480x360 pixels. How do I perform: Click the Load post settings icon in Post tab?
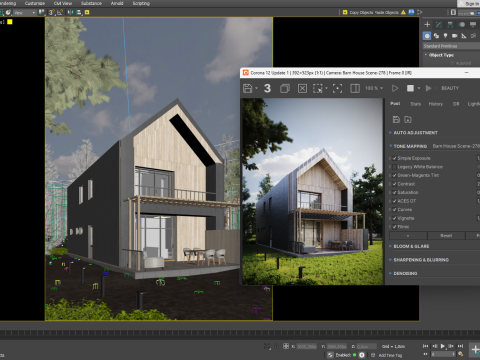tap(408, 119)
